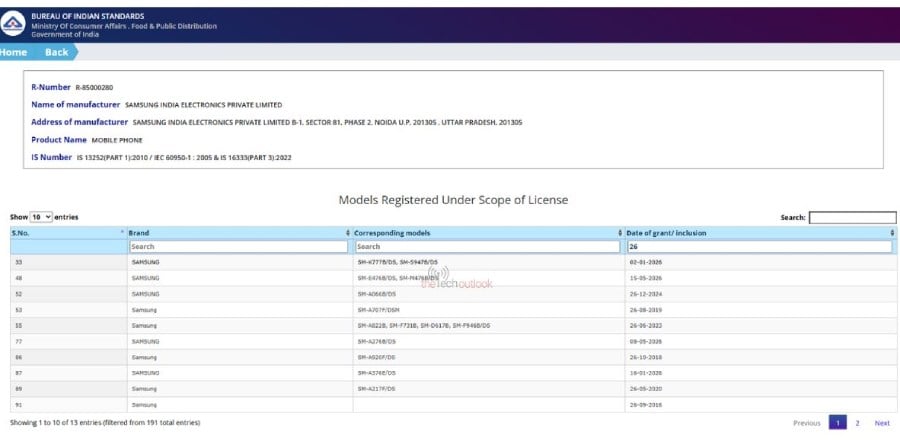Screen dimensions: 900x440
Task: Click the date 26-05-2020 cell
Action: tap(761, 389)
